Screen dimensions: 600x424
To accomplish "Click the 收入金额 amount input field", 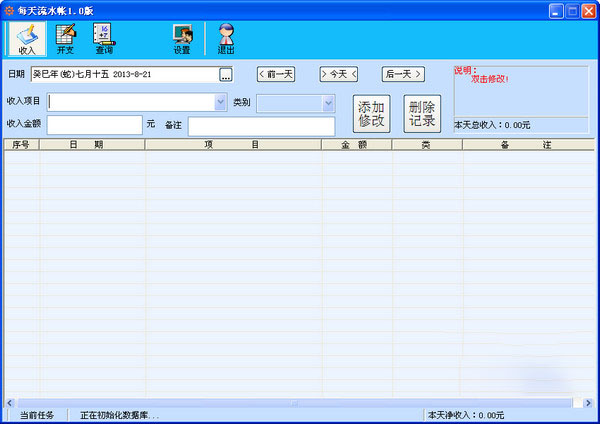I will click(94, 125).
